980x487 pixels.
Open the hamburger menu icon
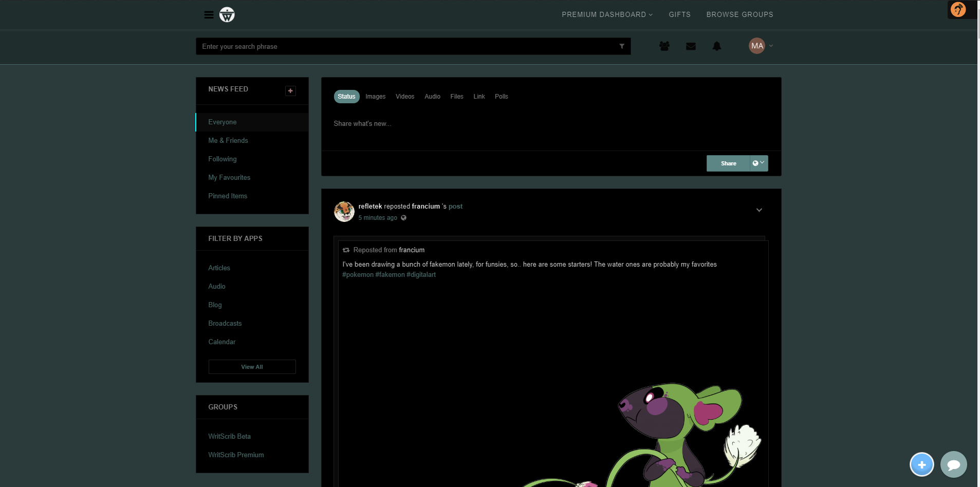coord(209,15)
